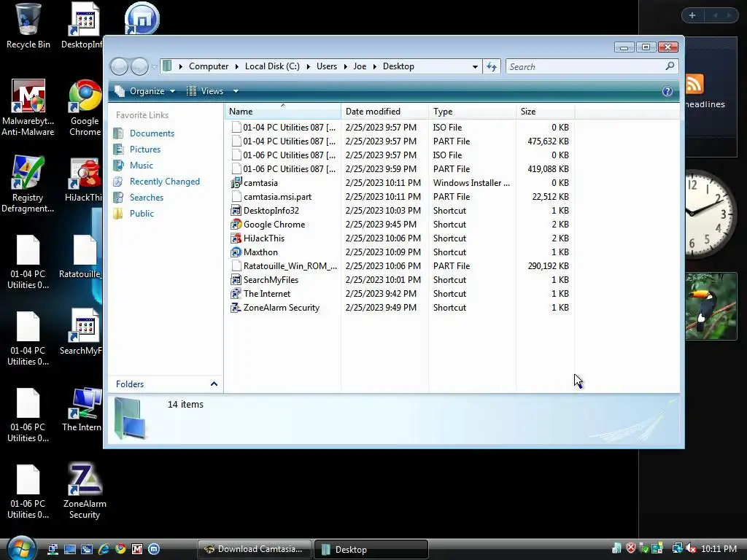Launch Chrome from the Quick Launch bar
Viewport: 747px width, 560px height.
pos(120,549)
